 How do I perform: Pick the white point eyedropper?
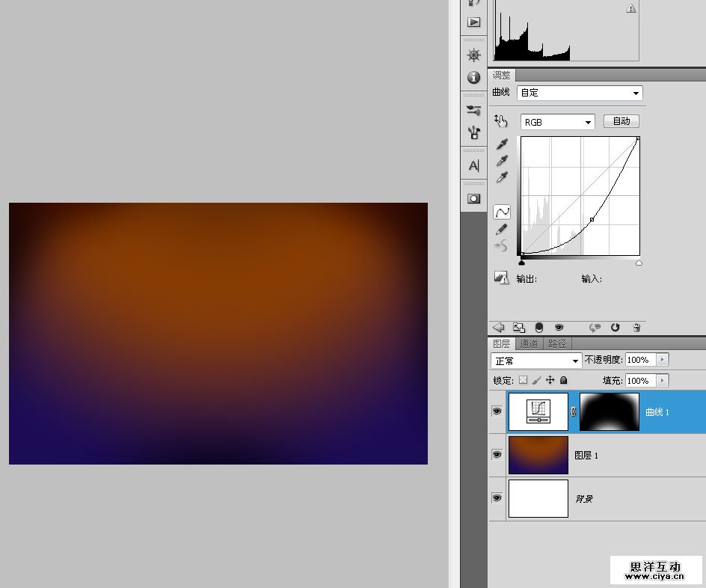pyautogui.click(x=502, y=177)
